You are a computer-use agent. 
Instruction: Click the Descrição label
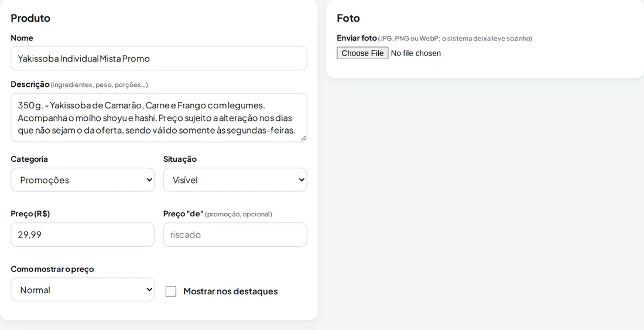pyautogui.click(x=30, y=84)
